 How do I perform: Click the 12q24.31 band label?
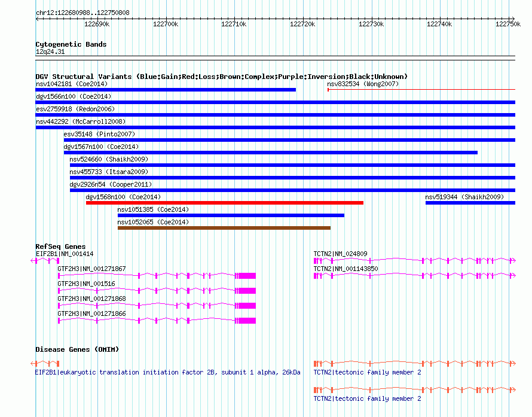click(x=50, y=51)
